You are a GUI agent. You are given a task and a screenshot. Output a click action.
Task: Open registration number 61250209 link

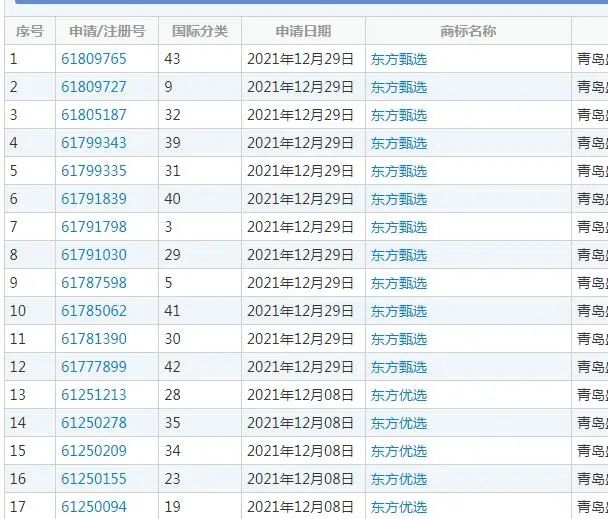(x=94, y=451)
